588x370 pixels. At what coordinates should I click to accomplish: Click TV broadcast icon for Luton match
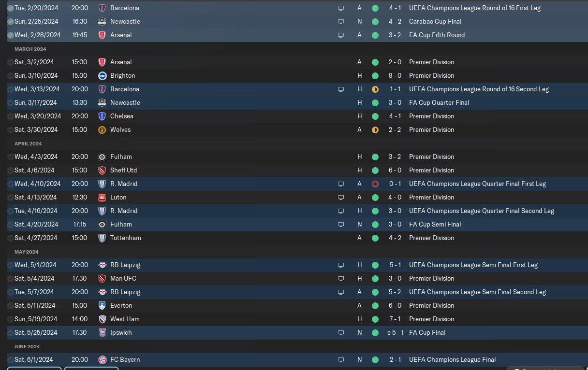(x=341, y=197)
